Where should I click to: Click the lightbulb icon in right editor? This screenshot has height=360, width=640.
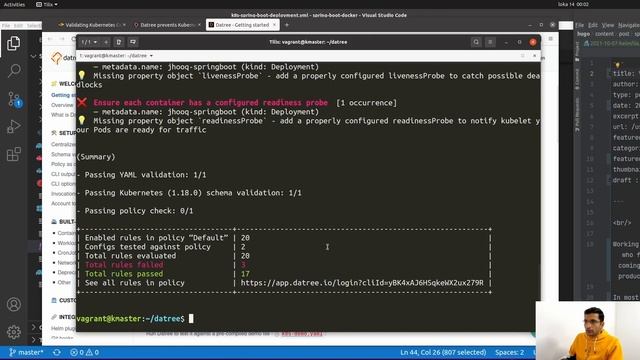tap(617, 65)
